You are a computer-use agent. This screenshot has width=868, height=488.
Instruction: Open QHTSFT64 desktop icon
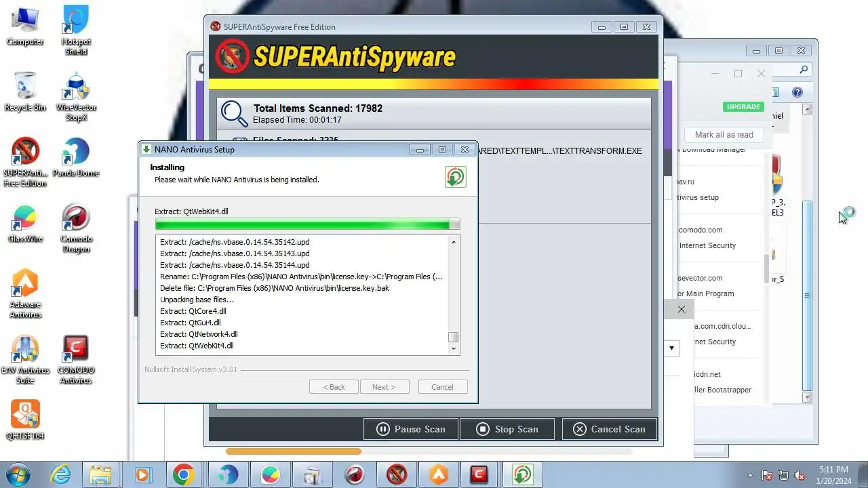[25, 420]
